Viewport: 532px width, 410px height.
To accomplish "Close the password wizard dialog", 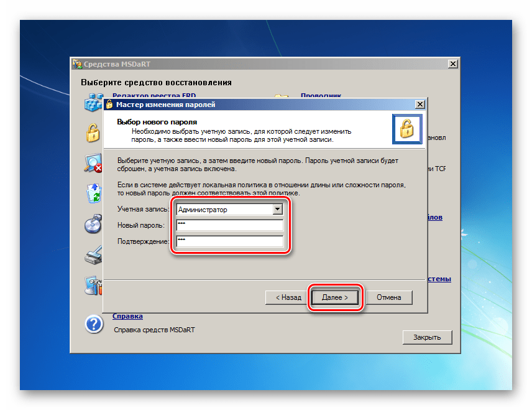I will click(420, 105).
